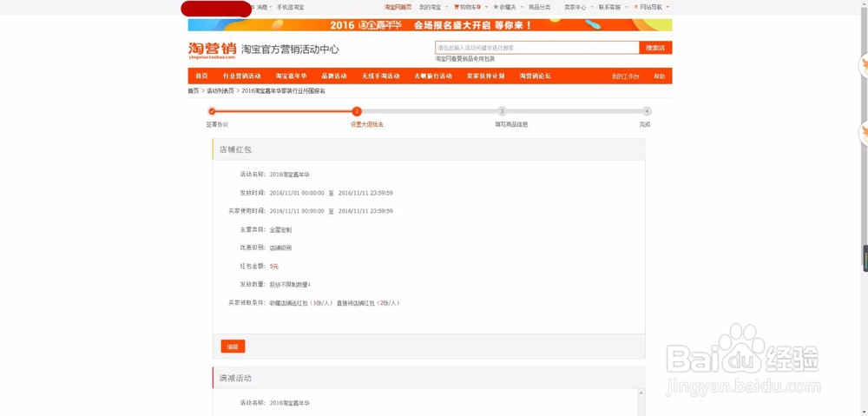Click the orange search button
Image resolution: width=868 pixels, height=416 pixels.
(x=655, y=48)
